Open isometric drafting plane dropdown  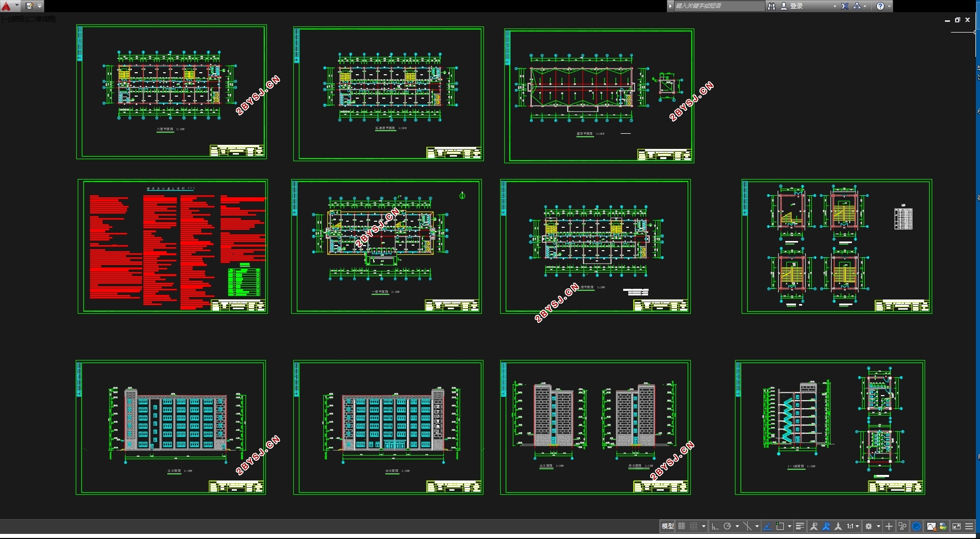pos(757,526)
